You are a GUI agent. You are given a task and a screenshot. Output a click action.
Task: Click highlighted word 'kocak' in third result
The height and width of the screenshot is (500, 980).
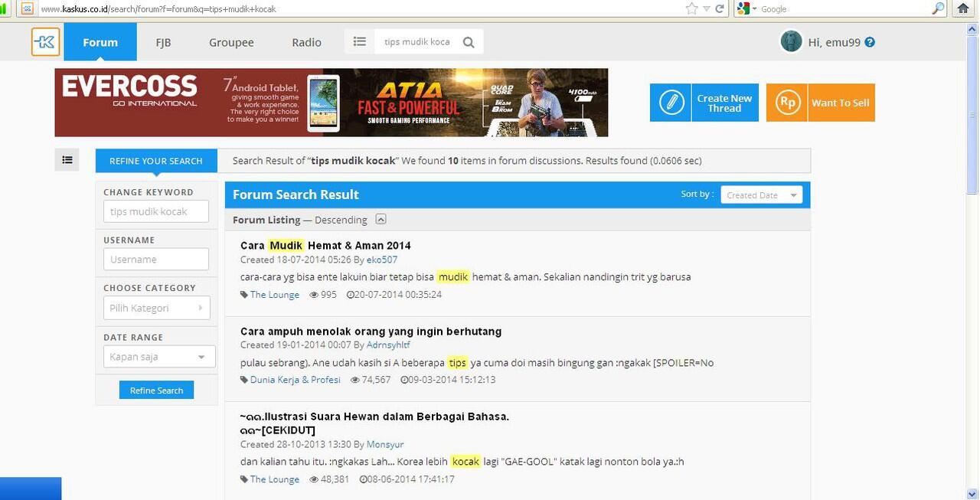(x=465, y=462)
